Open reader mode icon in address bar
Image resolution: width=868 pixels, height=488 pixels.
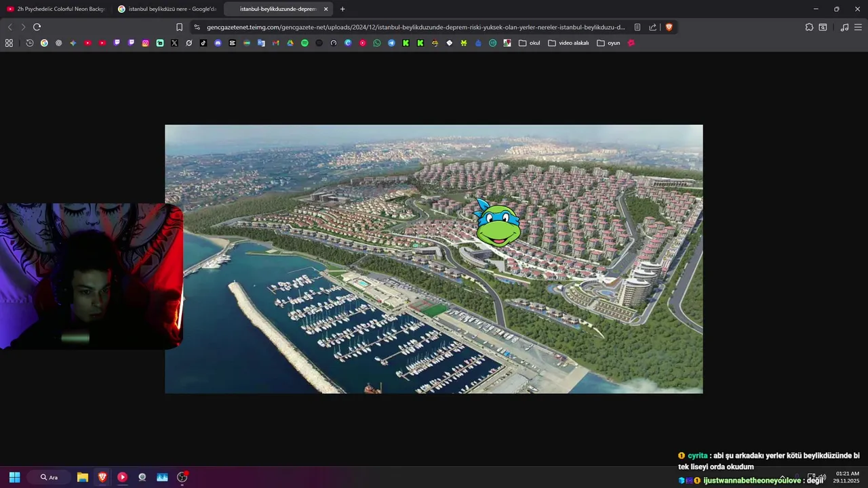(x=637, y=27)
